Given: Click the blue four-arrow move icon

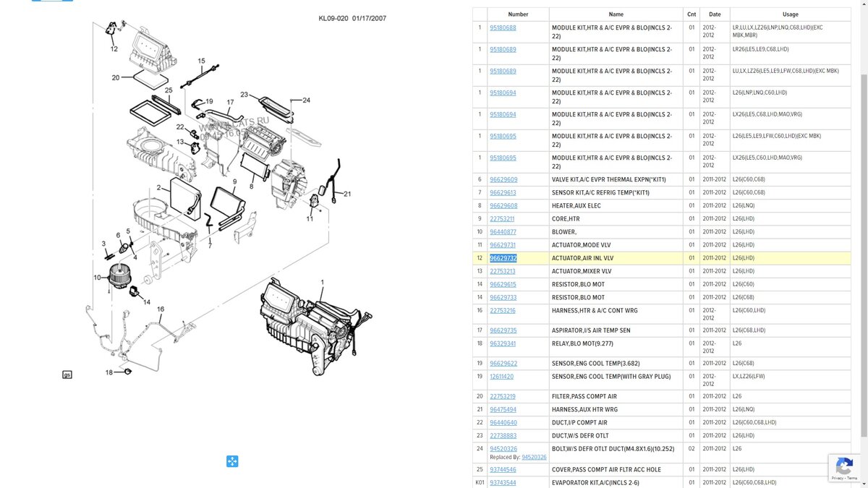Looking at the screenshot, I should [x=232, y=461].
